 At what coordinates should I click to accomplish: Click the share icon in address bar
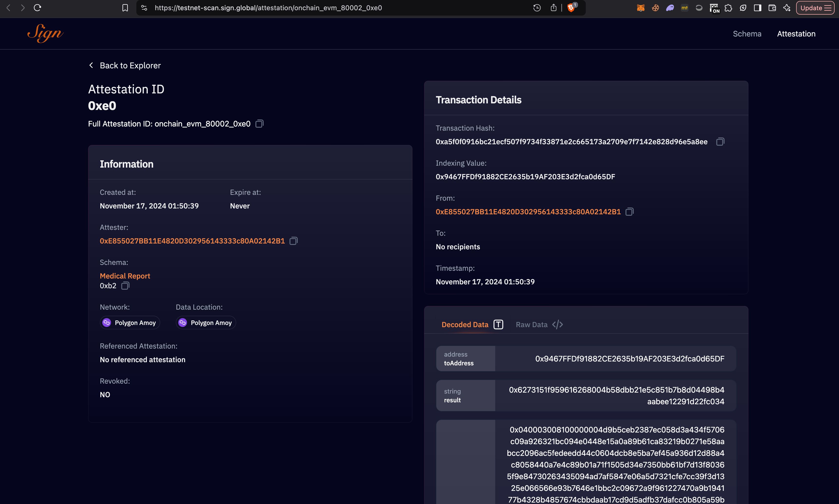pyautogui.click(x=553, y=8)
